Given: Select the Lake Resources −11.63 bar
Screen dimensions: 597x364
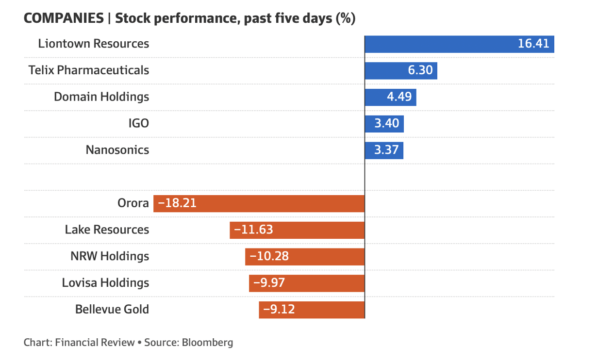Looking at the screenshot, I should [x=297, y=230].
